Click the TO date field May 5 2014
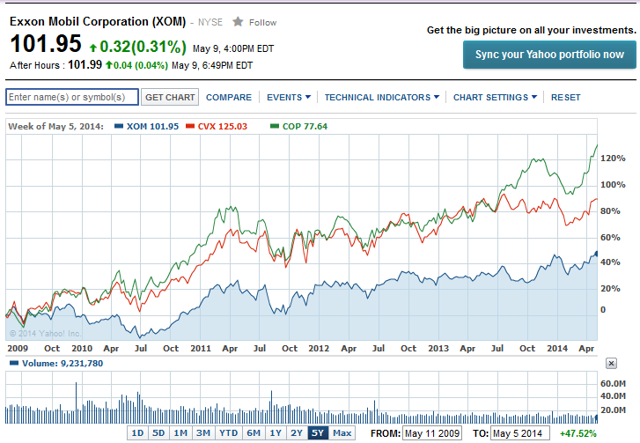 520,433
